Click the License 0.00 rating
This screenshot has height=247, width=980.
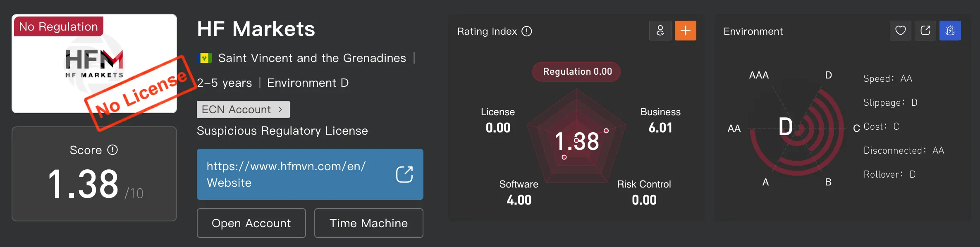pyautogui.click(x=498, y=121)
